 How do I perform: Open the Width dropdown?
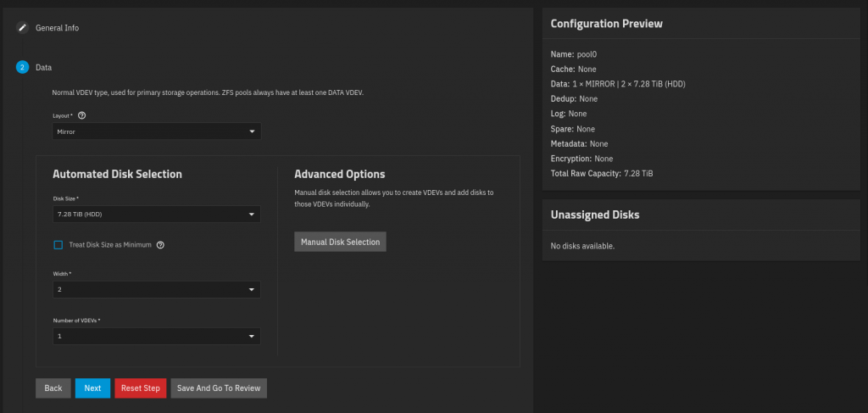156,290
